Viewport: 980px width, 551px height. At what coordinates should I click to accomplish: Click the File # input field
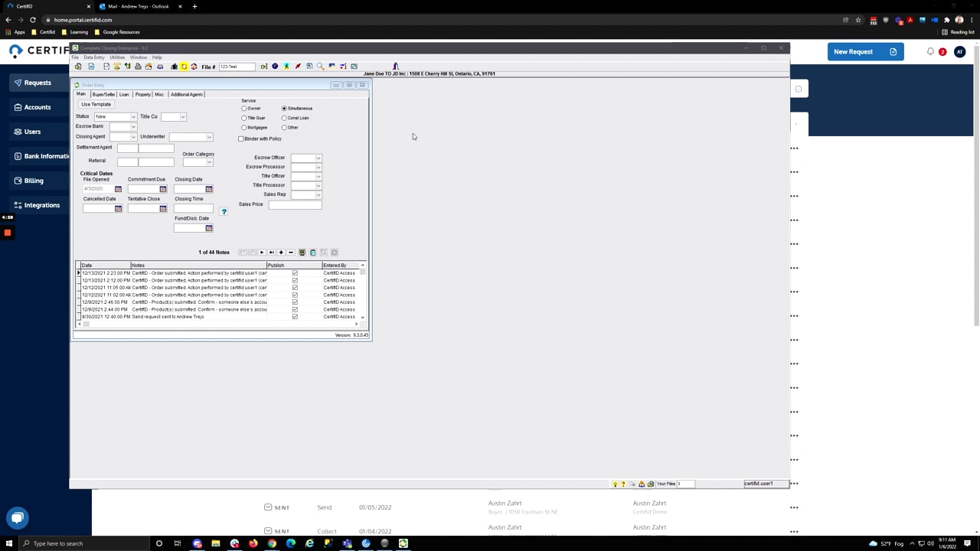[237, 67]
